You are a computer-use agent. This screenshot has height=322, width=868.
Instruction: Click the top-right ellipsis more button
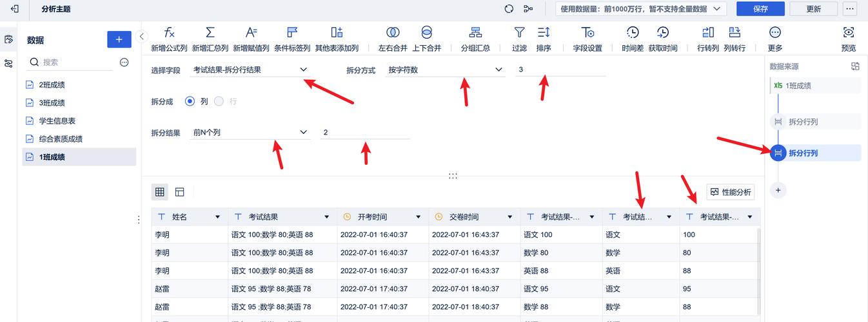[851, 9]
